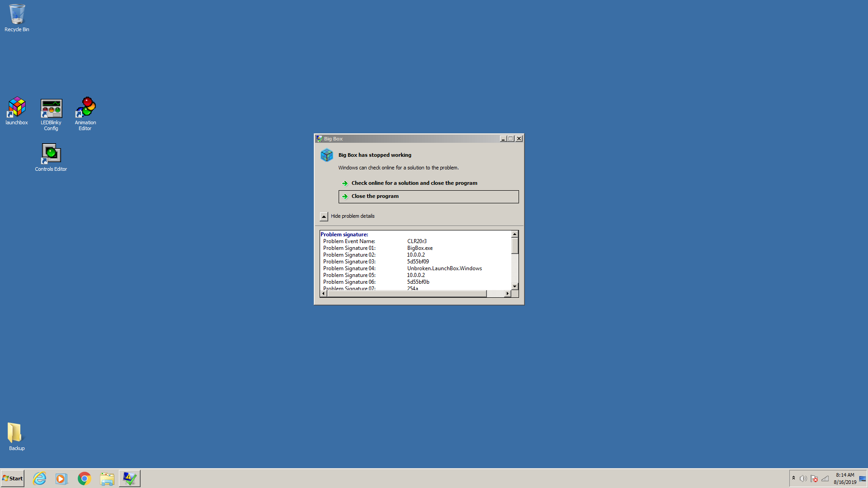This screenshot has width=868, height=488.
Task: Select the Controls Editor desktop shortcut
Action: [x=51, y=158]
